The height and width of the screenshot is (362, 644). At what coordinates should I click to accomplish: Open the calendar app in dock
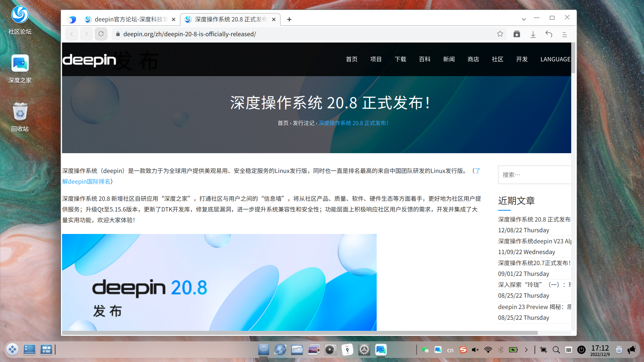tap(347, 350)
